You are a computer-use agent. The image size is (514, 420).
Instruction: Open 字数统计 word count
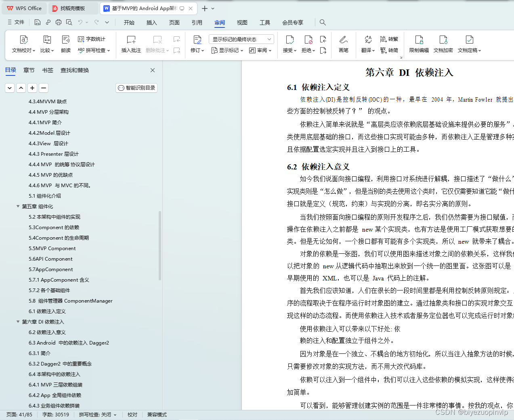pyautogui.click(x=92, y=39)
